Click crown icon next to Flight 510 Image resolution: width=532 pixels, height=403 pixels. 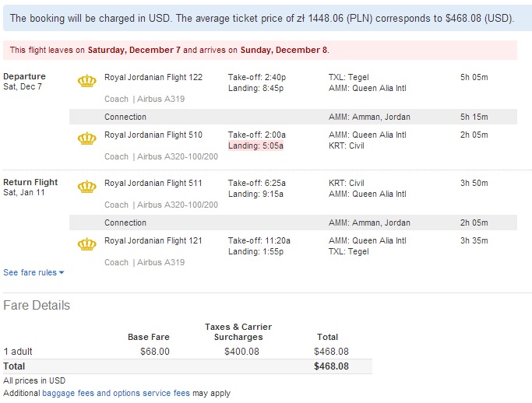click(x=87, y=138)
